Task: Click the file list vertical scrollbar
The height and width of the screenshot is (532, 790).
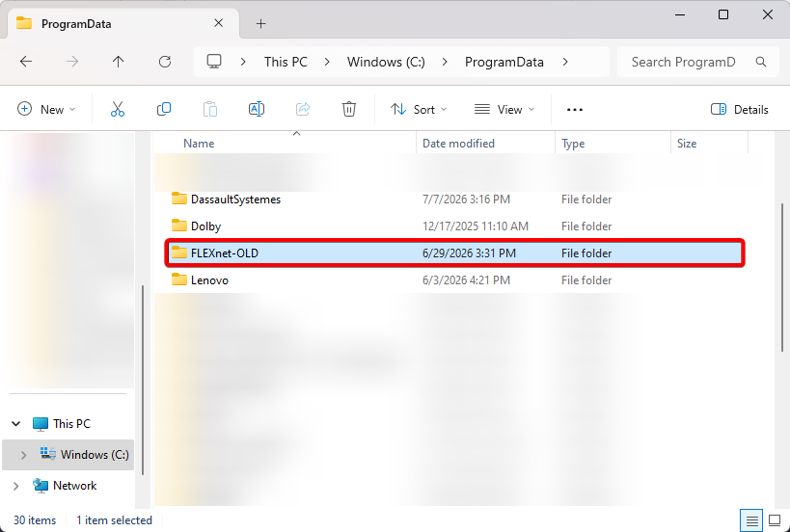Action: (x=782, y=278)
